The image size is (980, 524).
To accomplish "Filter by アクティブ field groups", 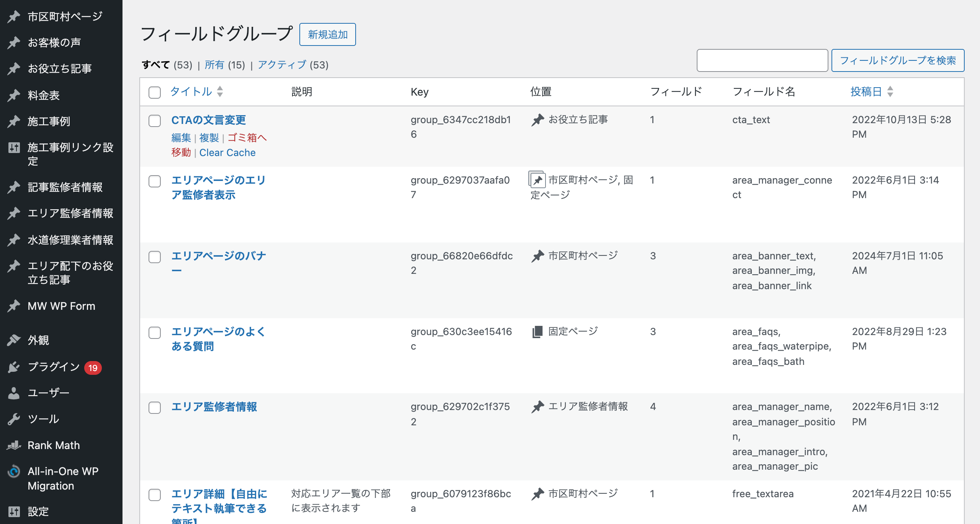I will point(282,65).
